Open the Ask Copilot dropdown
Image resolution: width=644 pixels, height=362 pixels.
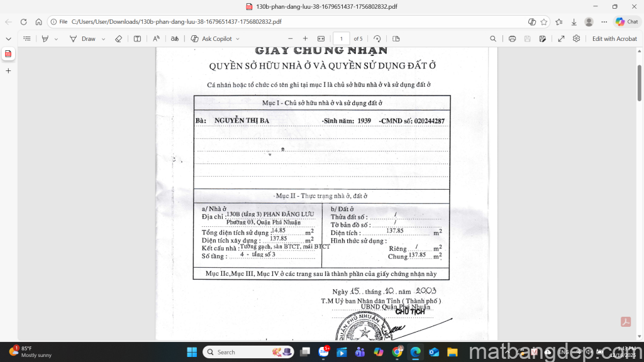pos(237,39)
